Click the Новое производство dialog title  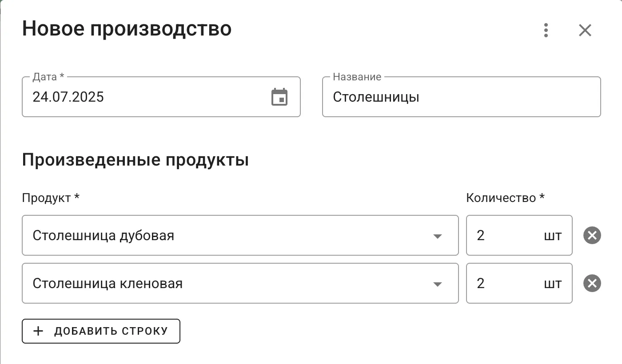tap(127, 28)
